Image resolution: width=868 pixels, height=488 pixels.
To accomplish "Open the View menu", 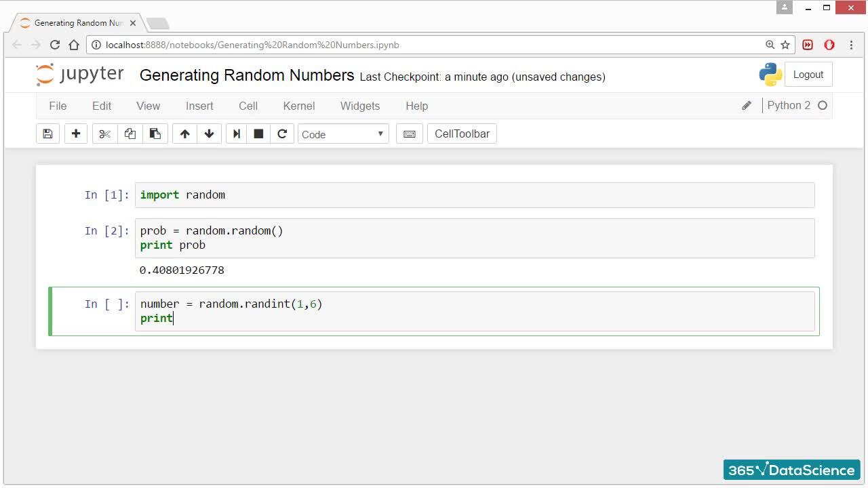I will tap(148, 106).
